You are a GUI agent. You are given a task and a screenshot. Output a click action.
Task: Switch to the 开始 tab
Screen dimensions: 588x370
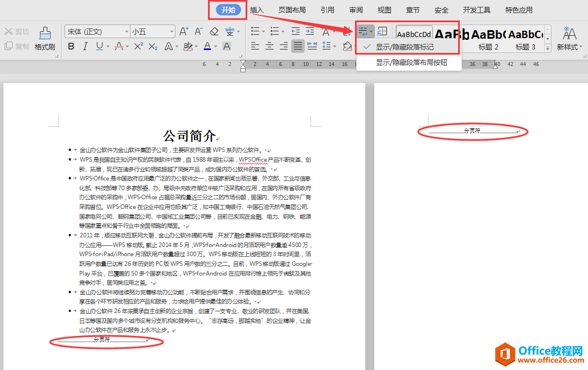click(x=228, y=10)
